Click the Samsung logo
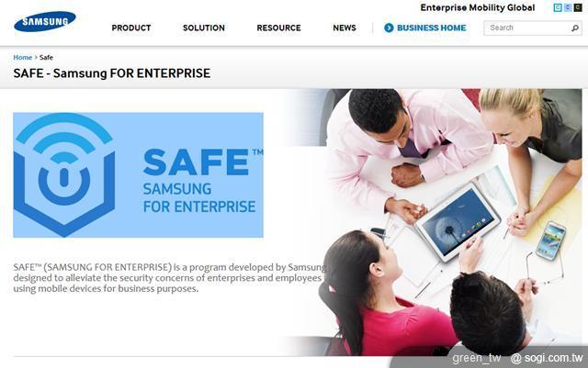Image resolution: width=588 pixels, height=368 pixels. click(x=45, y=21)
